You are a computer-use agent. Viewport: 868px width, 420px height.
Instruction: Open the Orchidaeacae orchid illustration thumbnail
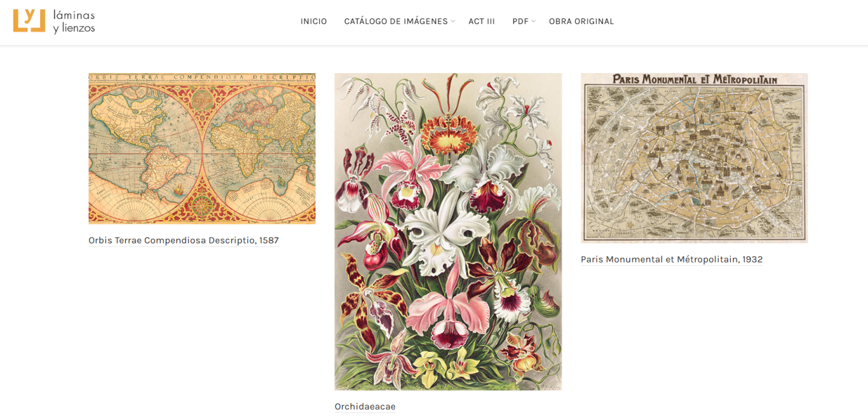[x=448, y=232]
